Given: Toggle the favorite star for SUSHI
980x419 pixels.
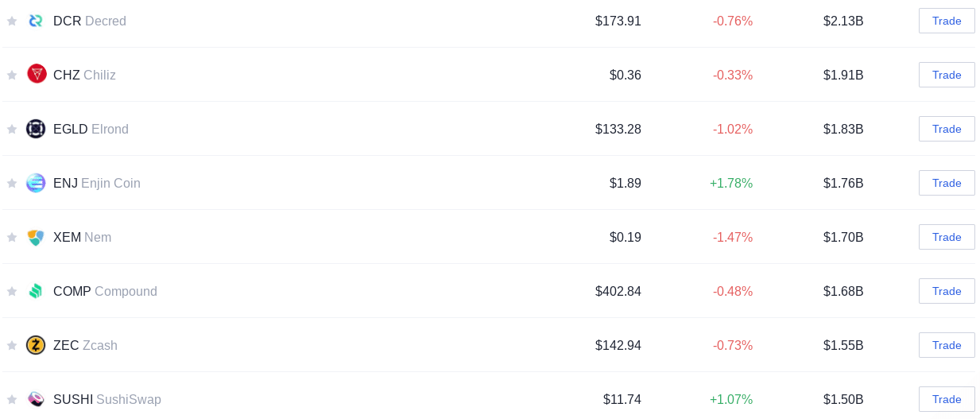Looking at the screenshot, I should (12, 399).
